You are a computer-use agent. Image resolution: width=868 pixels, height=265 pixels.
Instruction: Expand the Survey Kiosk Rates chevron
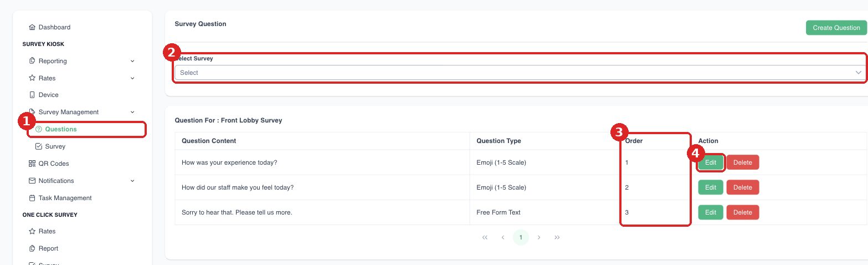[132, 78]
